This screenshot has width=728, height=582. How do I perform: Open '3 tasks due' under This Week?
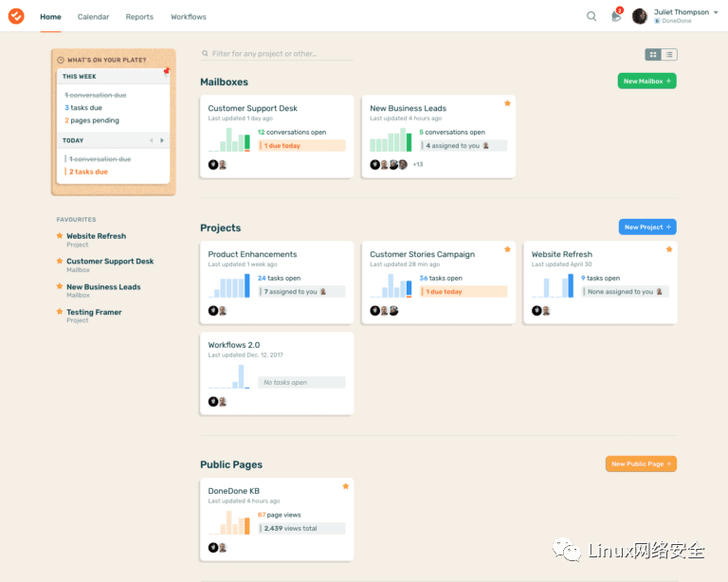pos(83,108)
